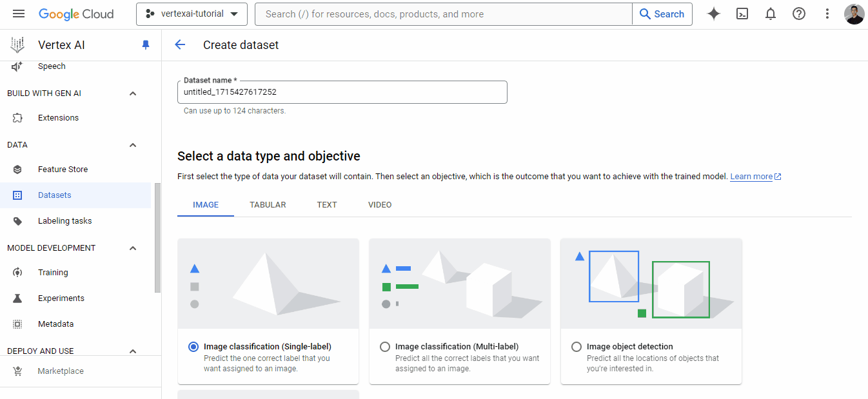Click the object detection illustration

(651, 284)
